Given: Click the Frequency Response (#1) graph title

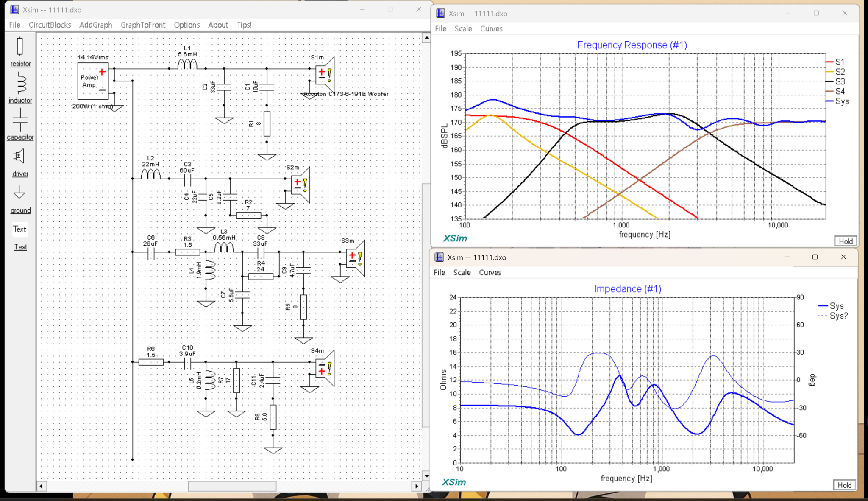Looking at the screenshot, I should tap(632, 45).
